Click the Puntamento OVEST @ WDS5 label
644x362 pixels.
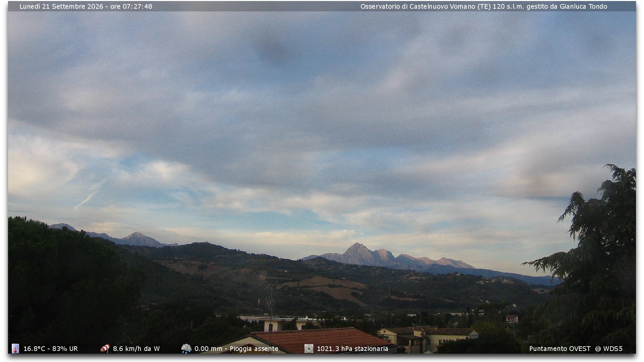pos(576,349)
